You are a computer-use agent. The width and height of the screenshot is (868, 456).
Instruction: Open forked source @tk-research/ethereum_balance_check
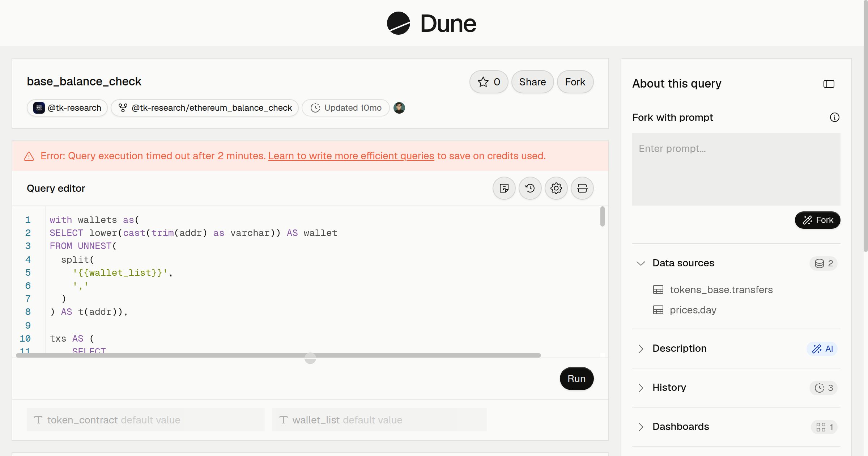[x=205, y=108]
